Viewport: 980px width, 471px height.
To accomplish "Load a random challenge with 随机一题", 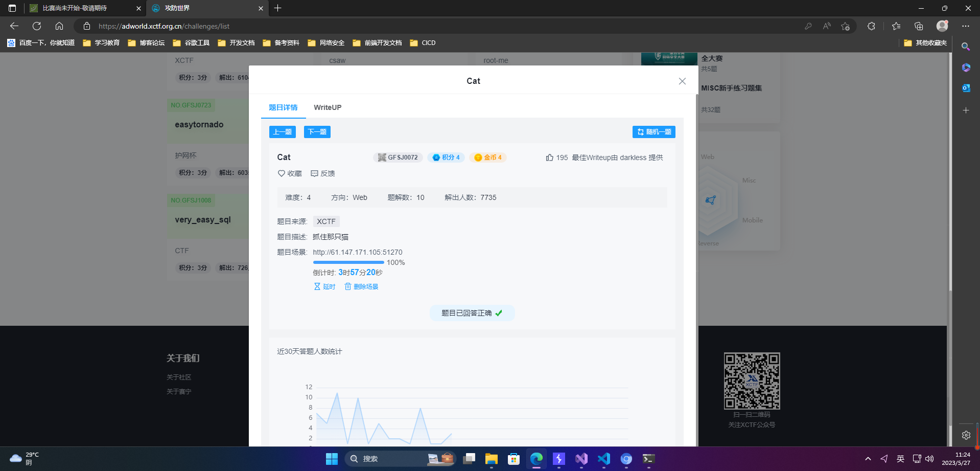I will click(x=654, y=132).
